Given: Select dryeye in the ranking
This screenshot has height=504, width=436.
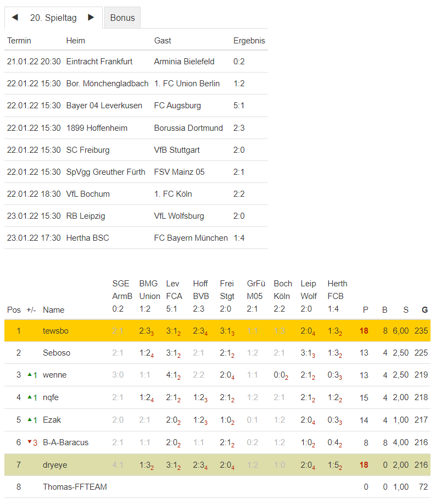Looking at the screenshot, I should pos(55,465).
